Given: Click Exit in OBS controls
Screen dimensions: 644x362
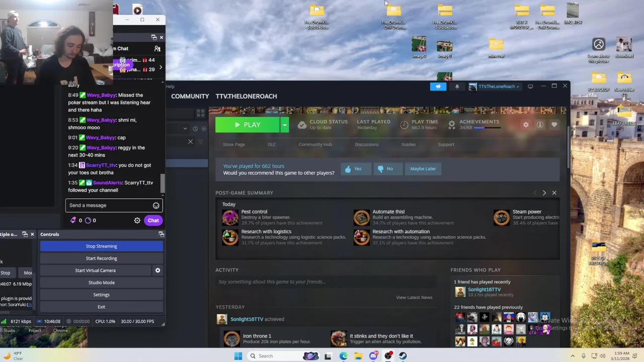Looking at the screenshot, I should tap(101, 307).
